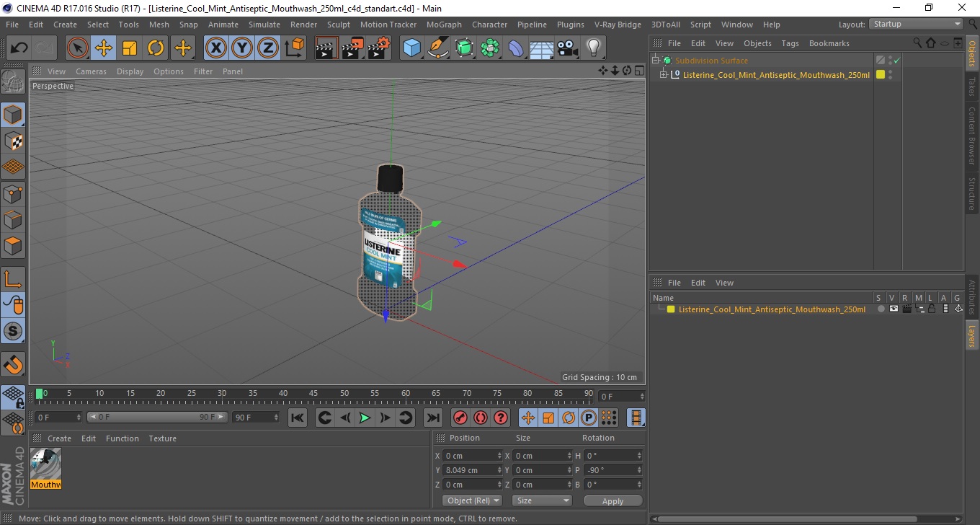
Task: Switch the coordinate system icon
Action: point(294,48)
